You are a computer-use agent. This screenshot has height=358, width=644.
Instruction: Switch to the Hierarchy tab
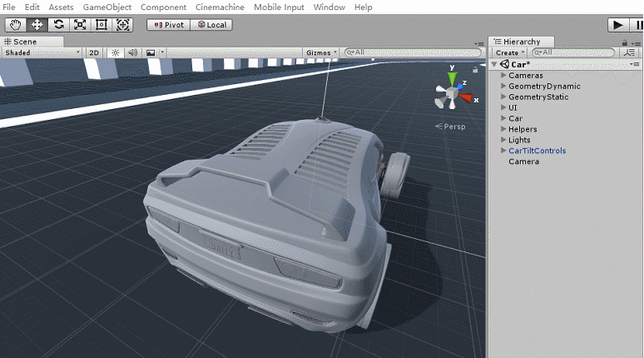click(x=522, y=42)
